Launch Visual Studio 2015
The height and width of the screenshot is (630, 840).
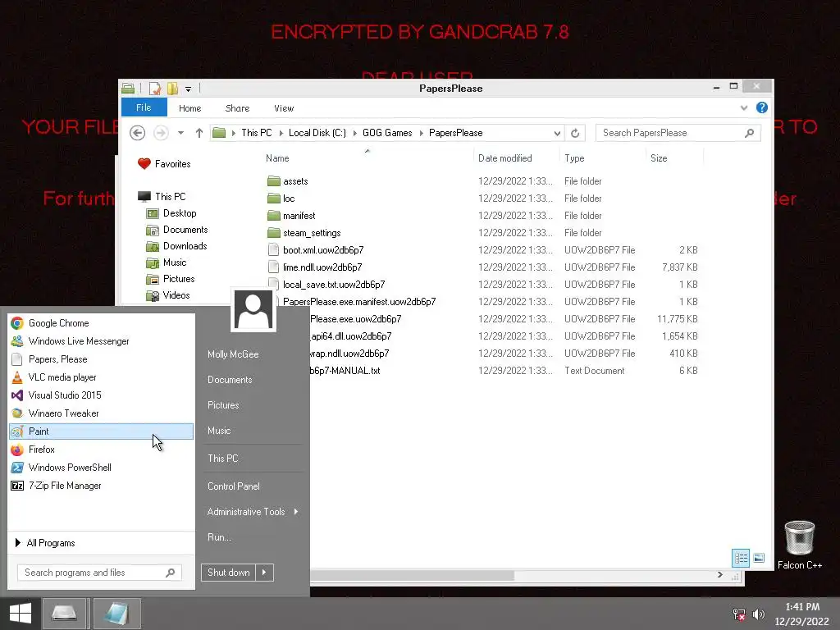pyautogui.click(x=101, y=395)
